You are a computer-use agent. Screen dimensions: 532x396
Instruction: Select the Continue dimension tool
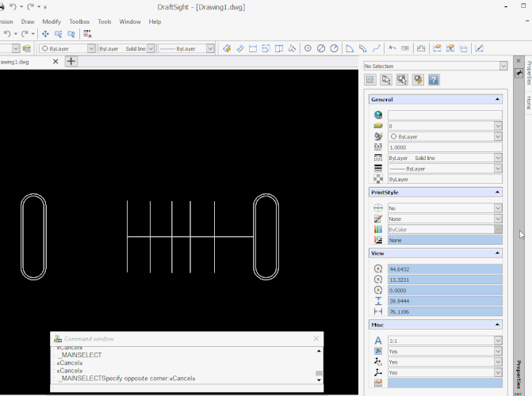coord(279,48)
